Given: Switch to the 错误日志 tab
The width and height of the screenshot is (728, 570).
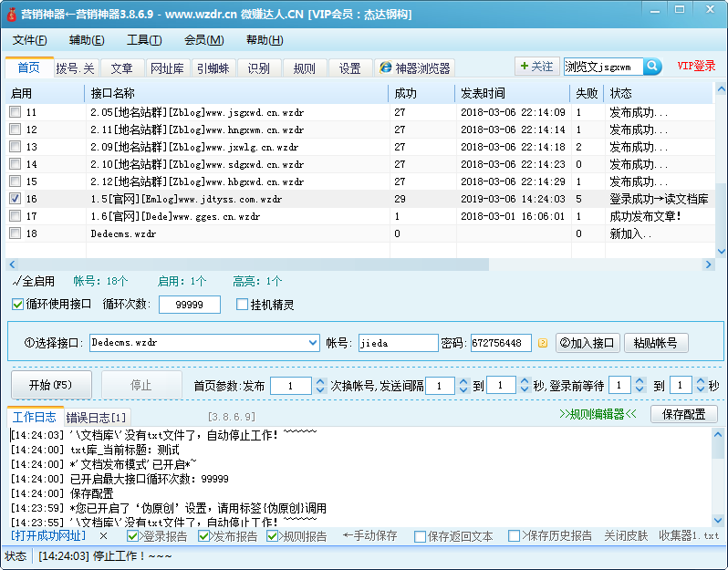Looking at the screenshot, I should pos(97,417).
